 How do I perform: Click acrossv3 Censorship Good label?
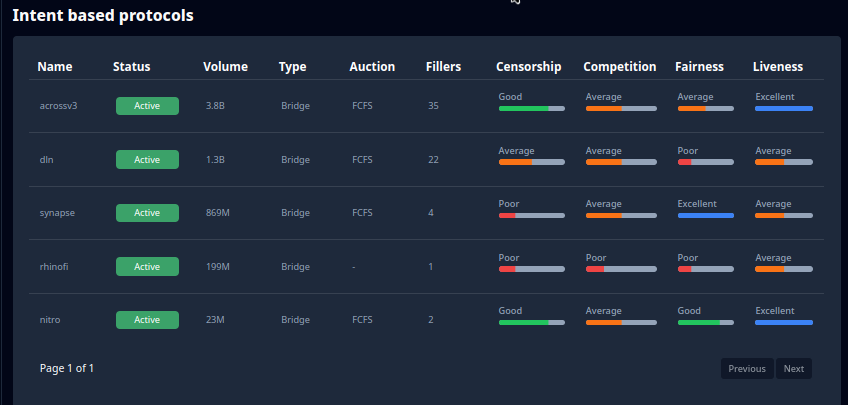pyautogui.click(x=510, y=97)
